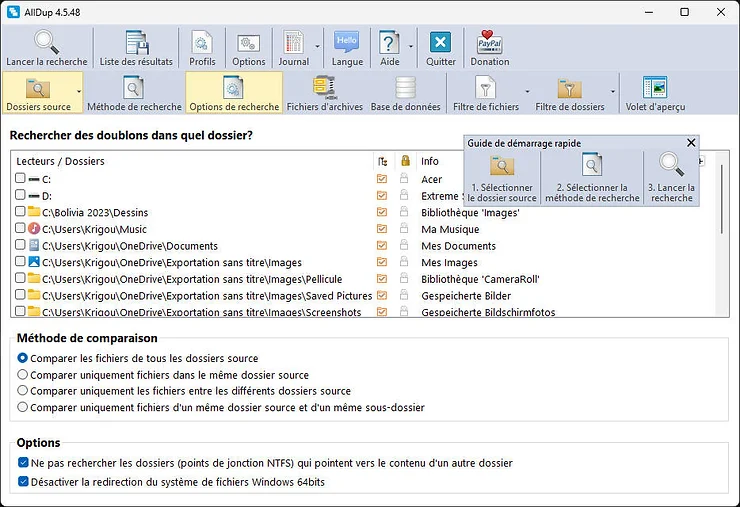Viewport: 740px width, 507px height.
Task: Check the OneDrive\Documents folder checkbox
Action: pos(20,245)
